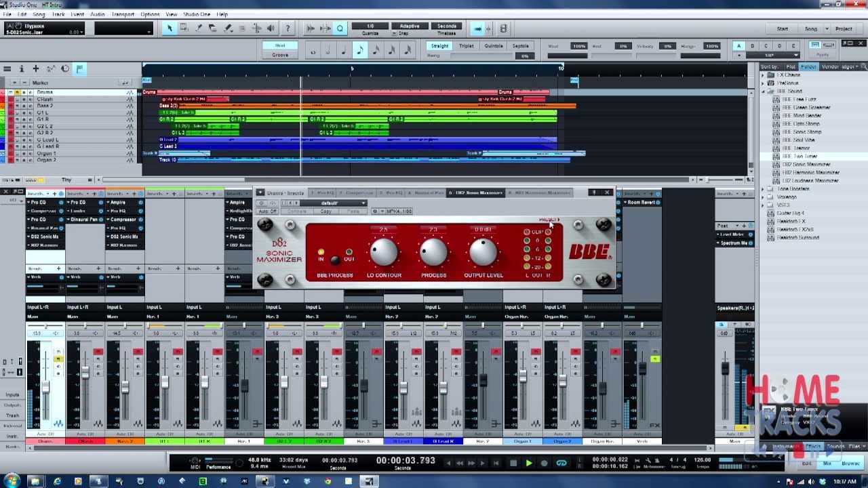Click the Windows Start button
868x488 pixels.
(x=12, y=481)
